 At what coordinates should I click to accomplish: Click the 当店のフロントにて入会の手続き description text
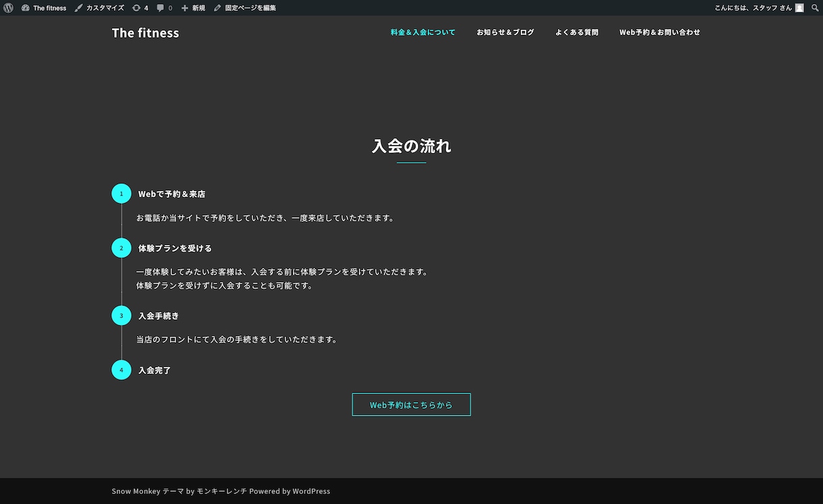(x=237, y=339)
